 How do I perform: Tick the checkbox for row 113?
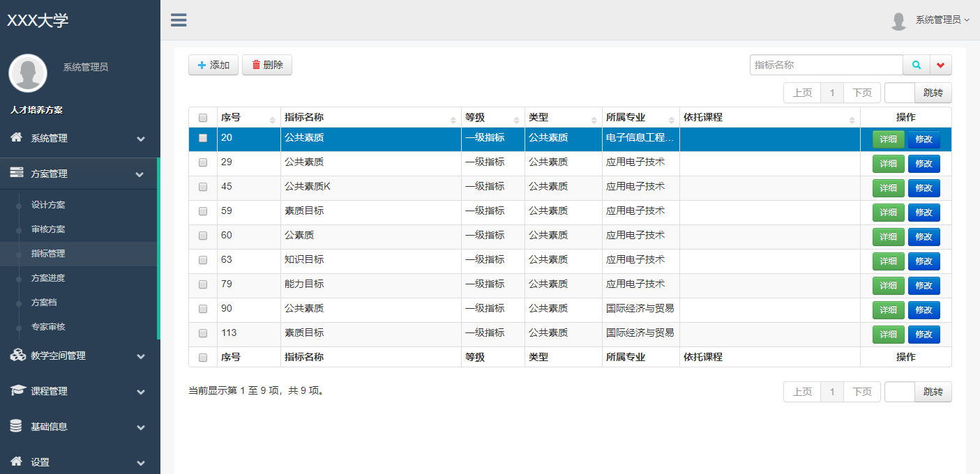click(x=203, y=333)
